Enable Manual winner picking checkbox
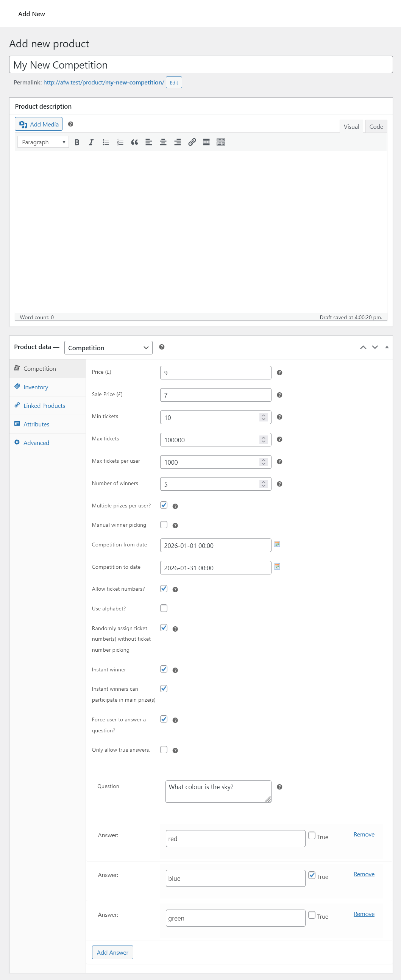 pos(164,525)
